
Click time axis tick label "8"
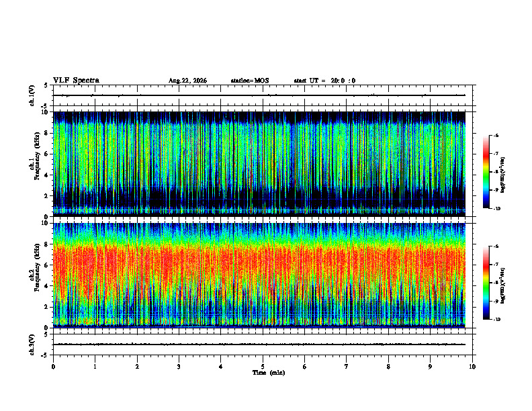(x=388, y=367)
